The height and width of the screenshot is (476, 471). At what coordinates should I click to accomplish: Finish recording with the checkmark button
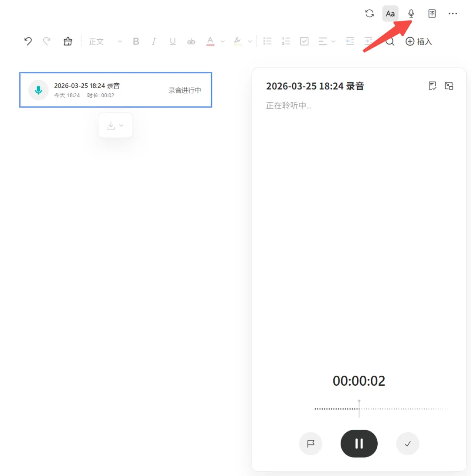coord(408,444)
